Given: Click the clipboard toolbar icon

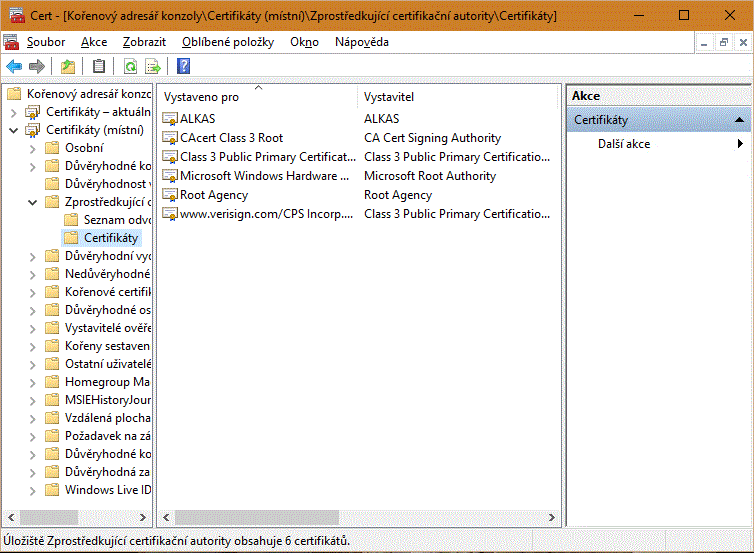Looking at the screenshot, I should (98, 67).
